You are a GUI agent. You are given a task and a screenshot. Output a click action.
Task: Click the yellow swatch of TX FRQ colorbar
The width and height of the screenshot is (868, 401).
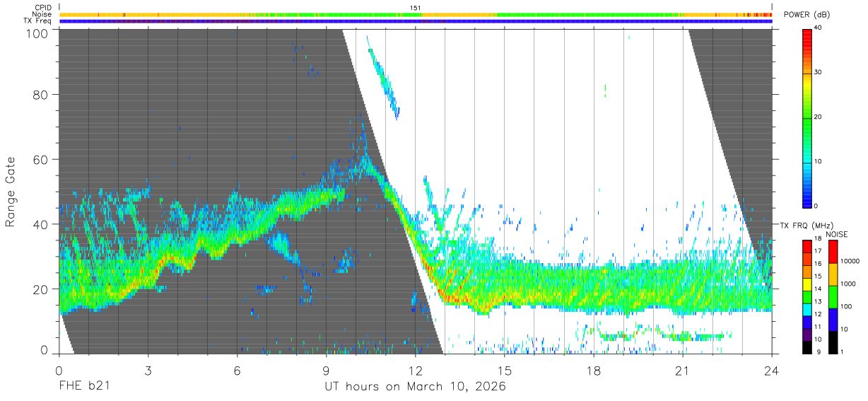click(807, 284)
